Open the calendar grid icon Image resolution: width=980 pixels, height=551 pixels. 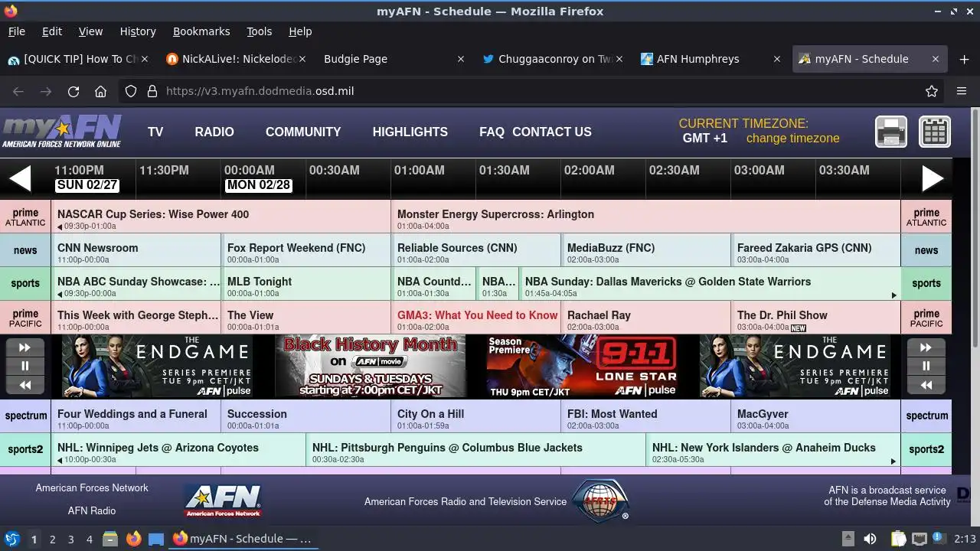(935, 132)
